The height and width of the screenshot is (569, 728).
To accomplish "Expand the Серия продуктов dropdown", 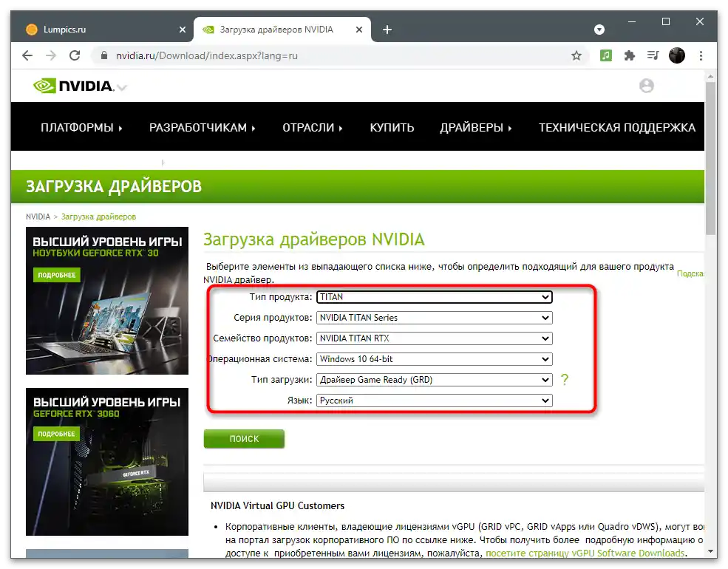I will pyautogui.click(x=434, y=318).
